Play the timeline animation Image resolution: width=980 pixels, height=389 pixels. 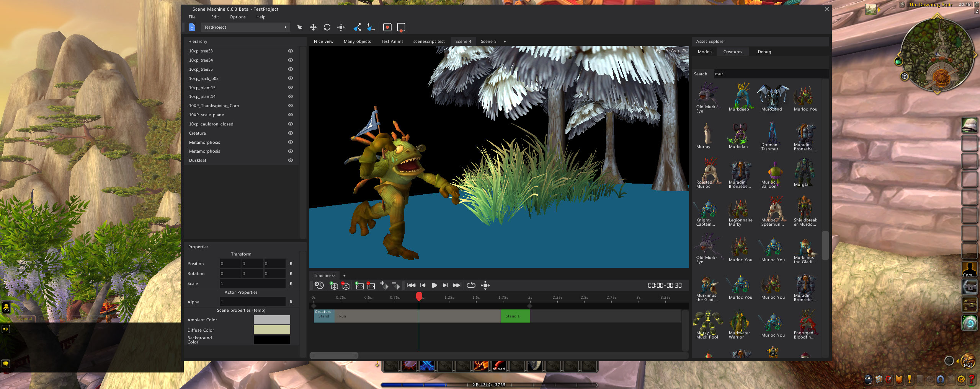434,285
